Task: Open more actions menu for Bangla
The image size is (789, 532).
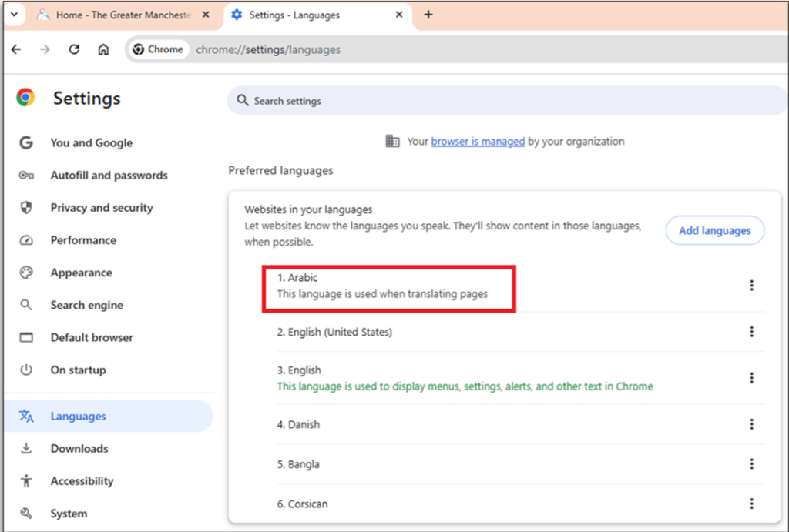Action: 751,464
